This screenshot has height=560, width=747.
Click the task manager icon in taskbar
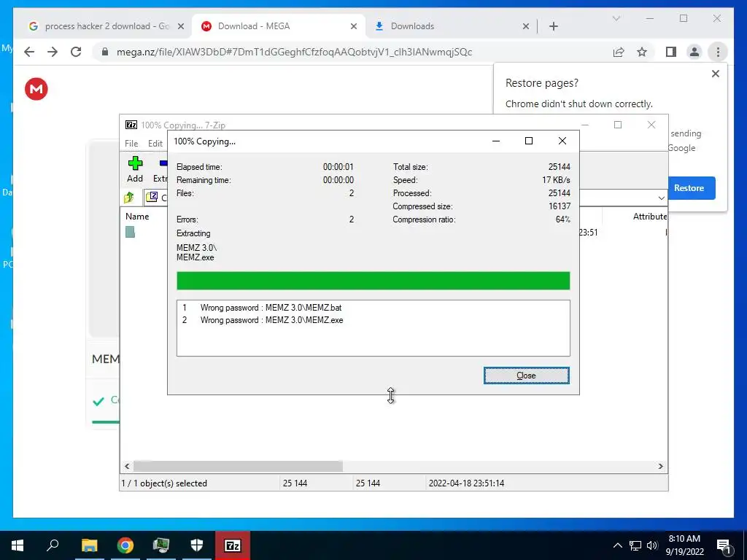point(161,545)
